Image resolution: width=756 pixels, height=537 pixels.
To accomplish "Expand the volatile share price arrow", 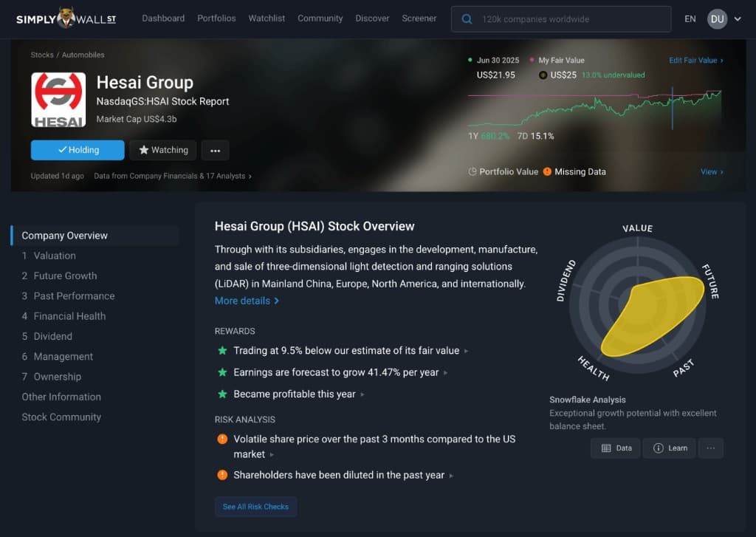I will 272,454.
